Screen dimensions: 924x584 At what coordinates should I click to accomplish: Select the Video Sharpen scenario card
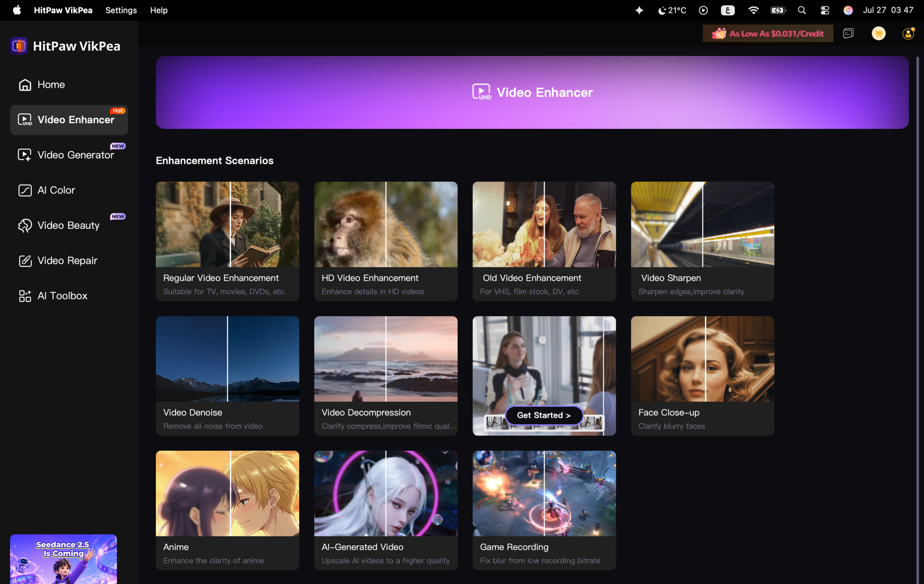click(703, 241)
